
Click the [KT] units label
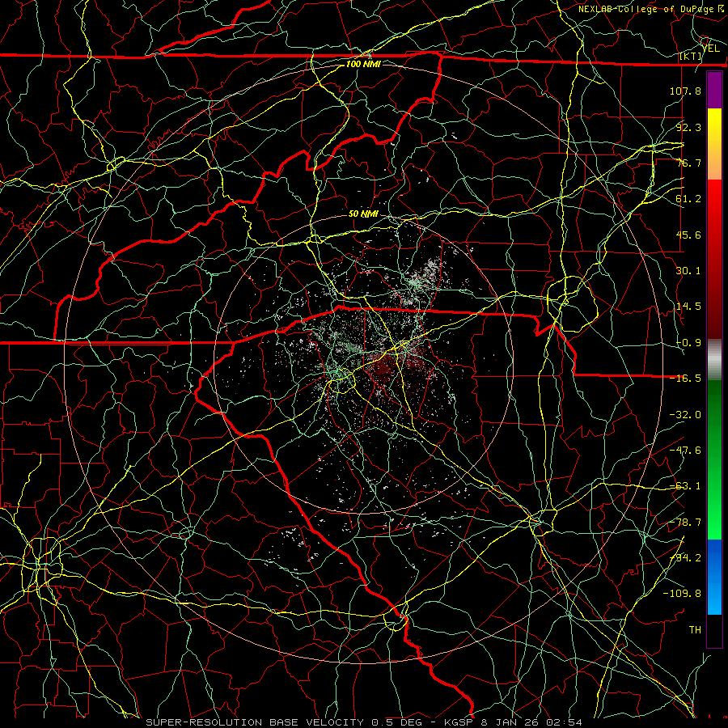(691, 56)
